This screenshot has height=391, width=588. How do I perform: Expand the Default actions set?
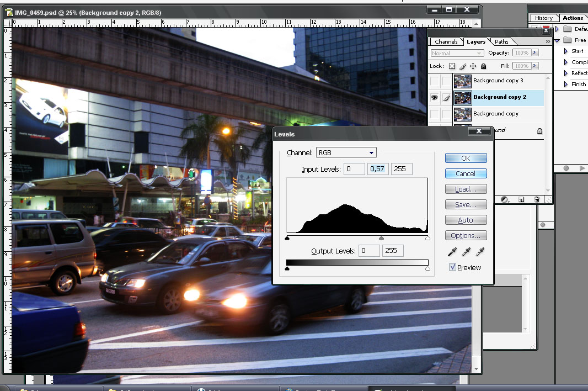click(x=557, y=29)
